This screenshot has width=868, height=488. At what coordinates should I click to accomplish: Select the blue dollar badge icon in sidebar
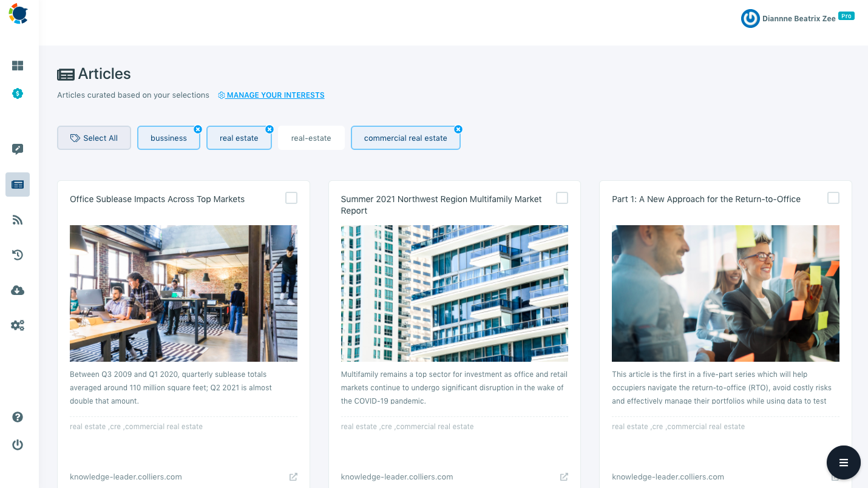(18, 93)
